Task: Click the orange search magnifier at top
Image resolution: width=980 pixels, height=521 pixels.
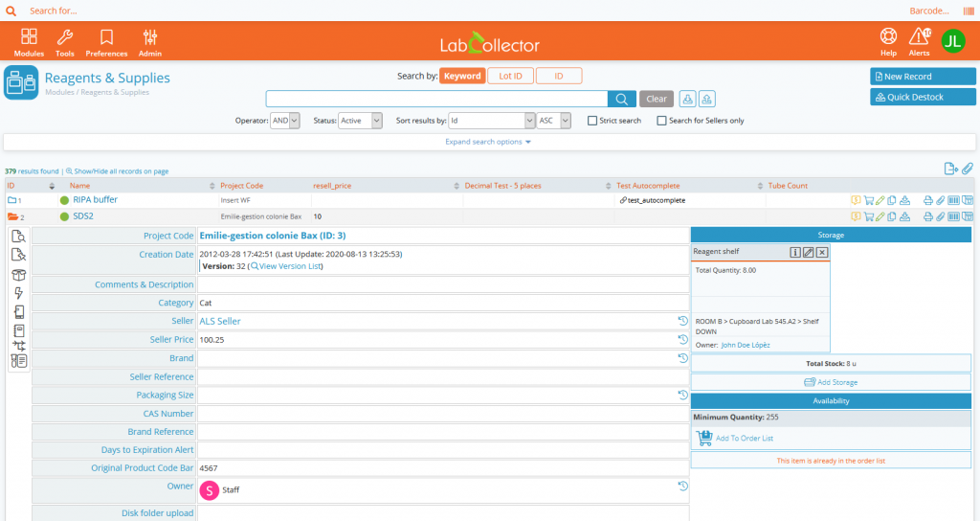Action: [11, 11]
